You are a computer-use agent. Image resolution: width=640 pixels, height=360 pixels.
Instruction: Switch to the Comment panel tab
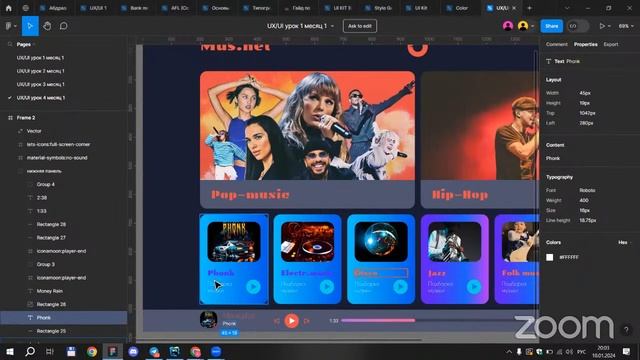pos(557,44)
